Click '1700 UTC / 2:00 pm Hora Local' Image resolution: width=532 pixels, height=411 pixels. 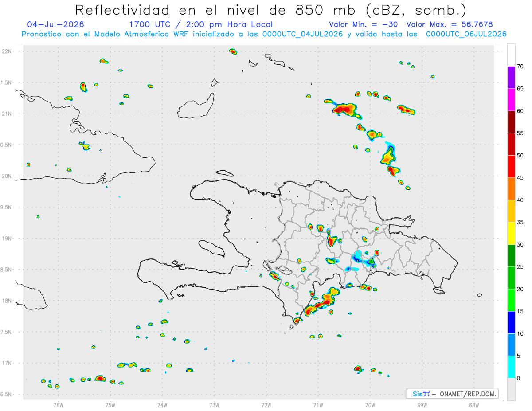point(201,24)
